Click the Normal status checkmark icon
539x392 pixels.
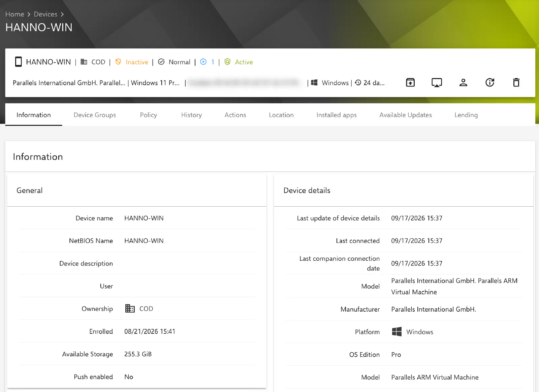[x=161, y=62]
